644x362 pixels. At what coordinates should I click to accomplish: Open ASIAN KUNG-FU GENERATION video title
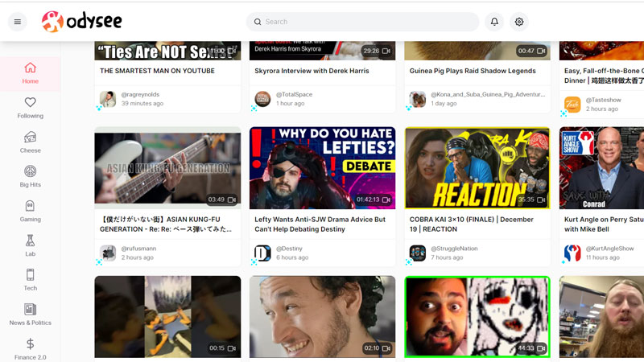point(166,224)
